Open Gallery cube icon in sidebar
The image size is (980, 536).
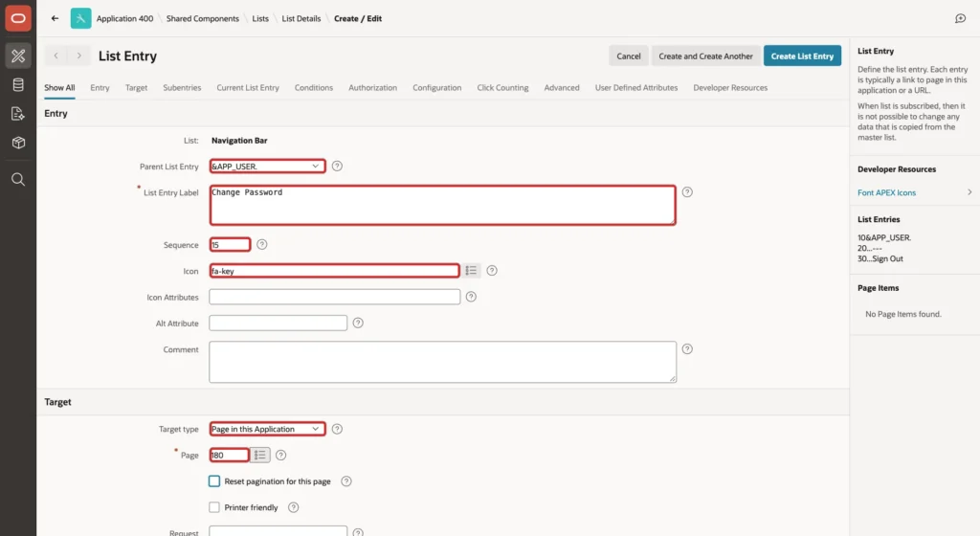point(18,143)
